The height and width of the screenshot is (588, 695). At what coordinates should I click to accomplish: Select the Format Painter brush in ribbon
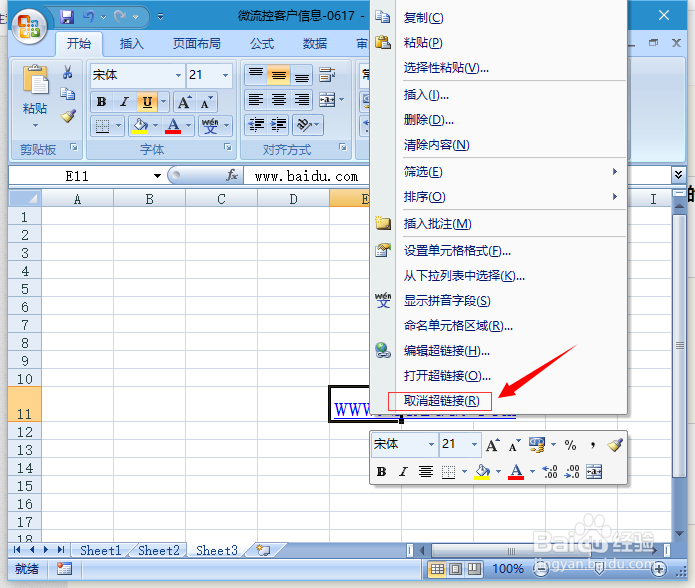coord(68,116)
